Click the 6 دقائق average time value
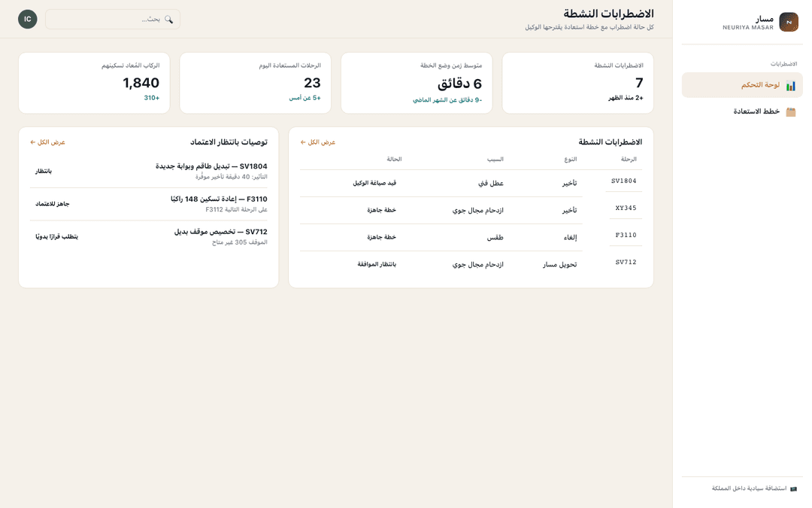Screen dimensions: 812x508 coord(460,83)
